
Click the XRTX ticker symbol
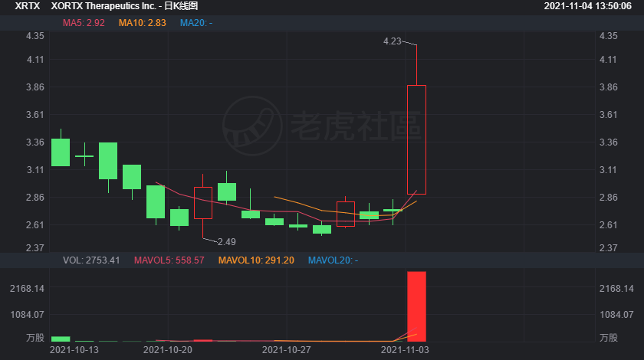pos(27,6)
